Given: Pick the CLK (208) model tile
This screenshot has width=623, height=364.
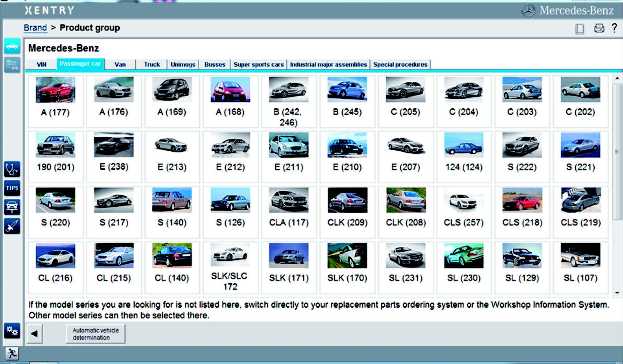Looking at the screenshot, I should 406,212.
